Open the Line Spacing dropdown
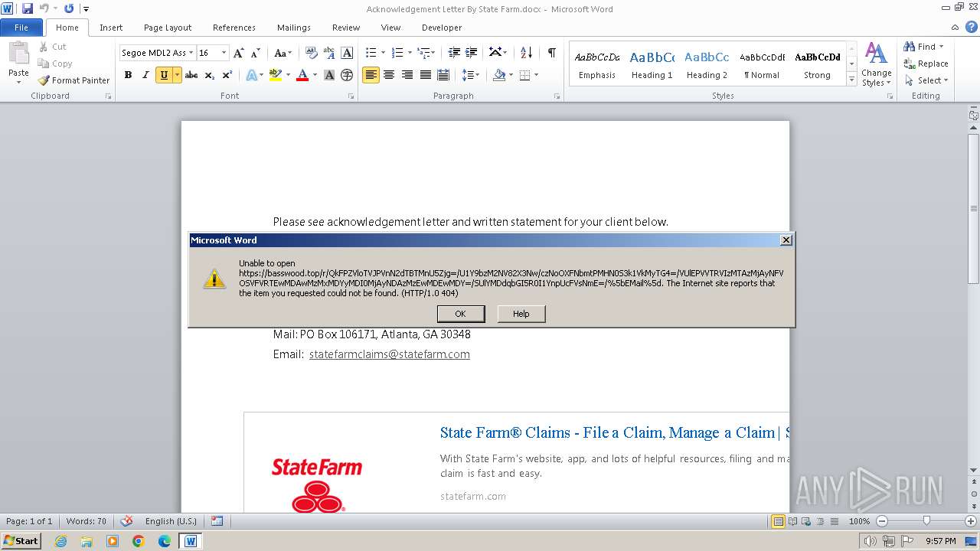The height and width of the screenshot is (551, 980). 471,75
